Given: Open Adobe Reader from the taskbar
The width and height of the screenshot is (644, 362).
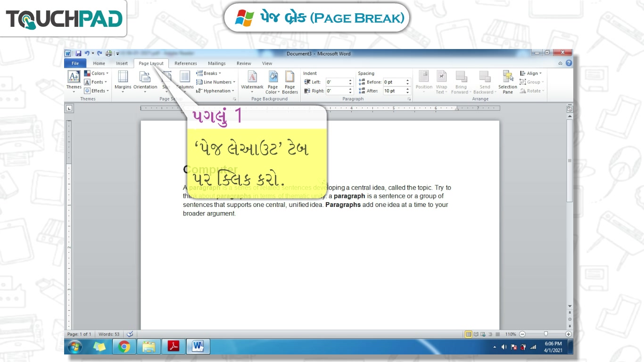Looking at the screenshot, I should [173, 347].
